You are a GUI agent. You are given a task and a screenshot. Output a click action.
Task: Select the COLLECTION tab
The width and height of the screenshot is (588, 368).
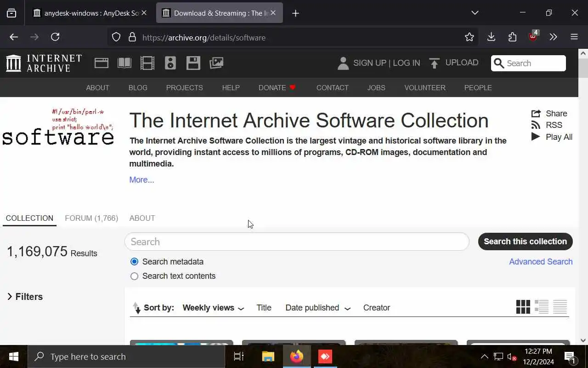click(x=29, y=218)
